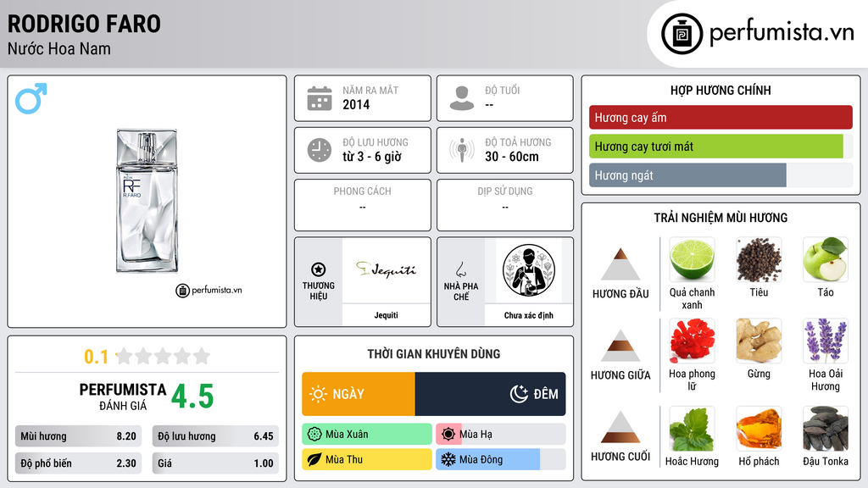Click the sun icon in Ngày bar

(x=318, y=394)
